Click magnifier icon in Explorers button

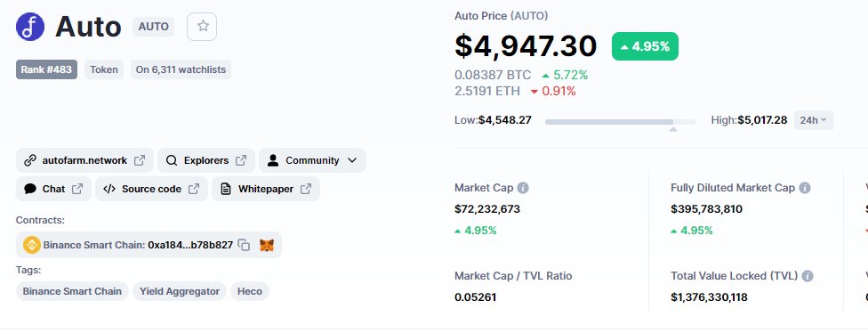tap(172, 160)
